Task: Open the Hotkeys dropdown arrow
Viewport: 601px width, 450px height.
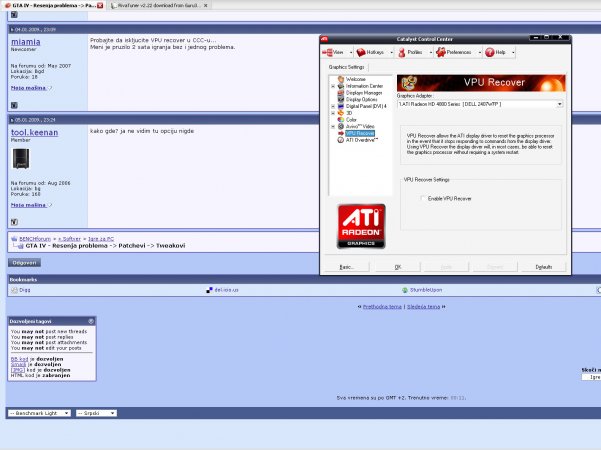Action: (x=391, y=53)
